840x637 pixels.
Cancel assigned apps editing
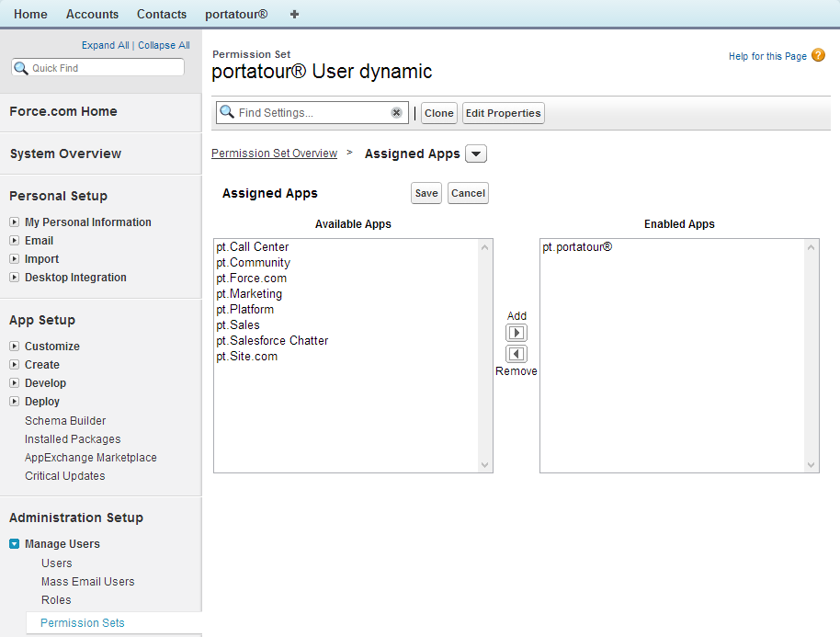pyautogui.click(x=468, y=193)
